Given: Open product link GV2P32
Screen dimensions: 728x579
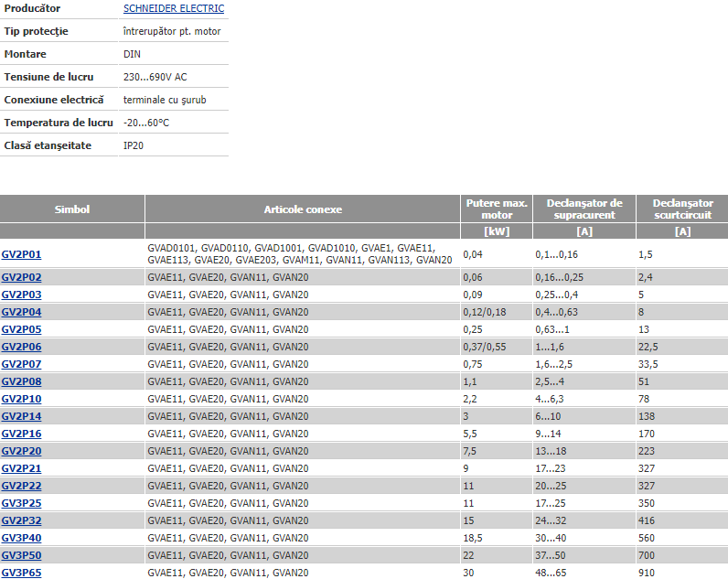Looking at the screenshot, I should coord(21,521).
